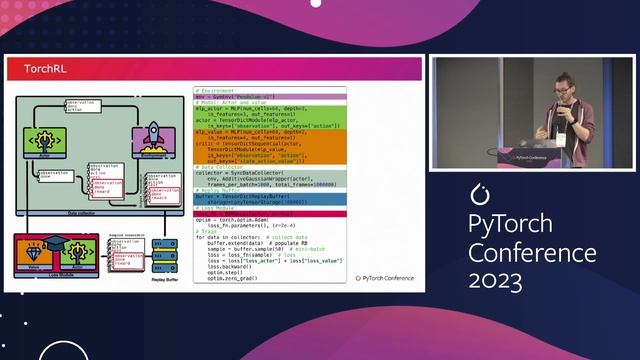Click the frames_per_batch=1000 code line
Viewport: 640px width, 360px height.
pyautogui.click(x=272, y=184)
